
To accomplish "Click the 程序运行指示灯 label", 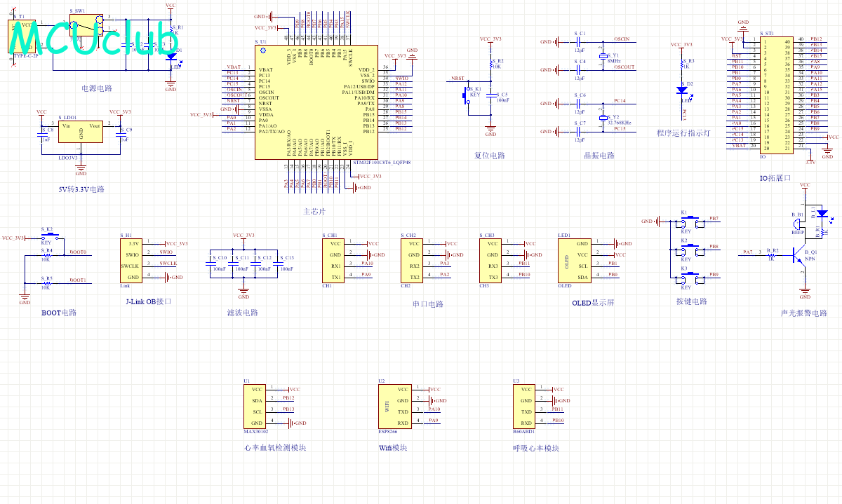I will (x=683, y=133).
